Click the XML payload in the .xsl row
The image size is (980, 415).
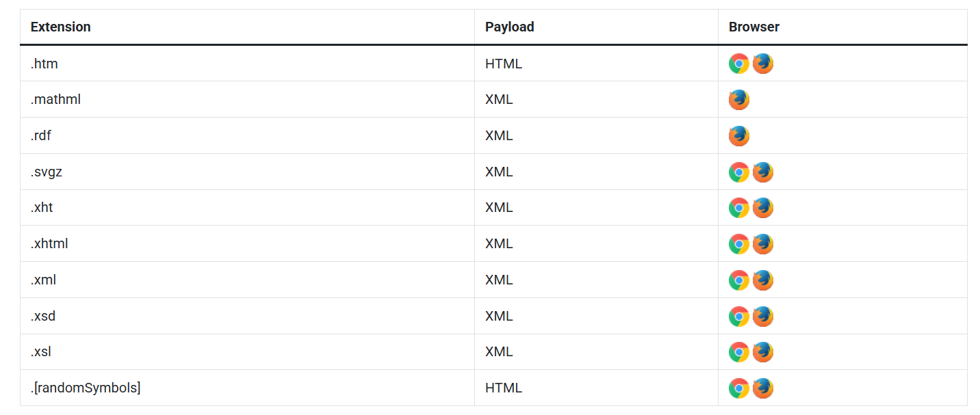click(x=499, y=352)
